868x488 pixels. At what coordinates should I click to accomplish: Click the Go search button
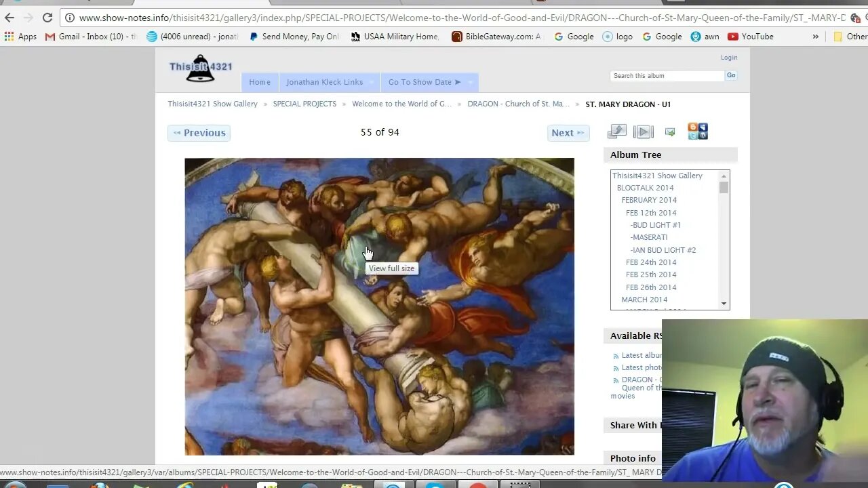731,75
